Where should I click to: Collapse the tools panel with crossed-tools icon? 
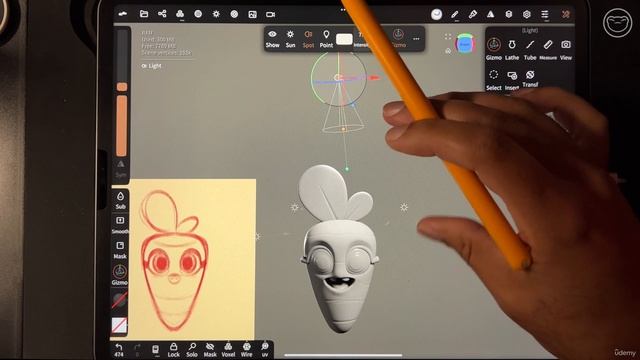pos(565,14)
